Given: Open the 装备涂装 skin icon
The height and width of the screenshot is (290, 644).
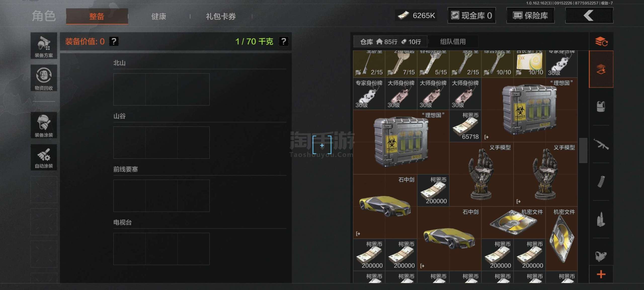Looking at the screenshot, I should 44,125.
